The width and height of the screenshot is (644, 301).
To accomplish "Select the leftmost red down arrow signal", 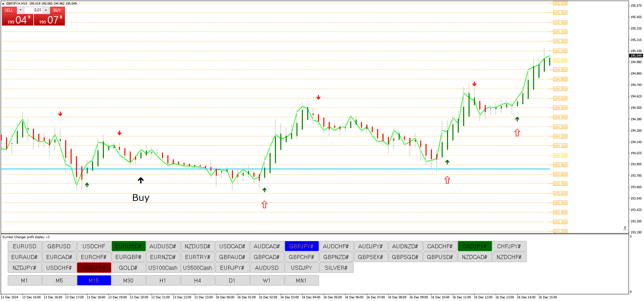I will coord(60,114).
